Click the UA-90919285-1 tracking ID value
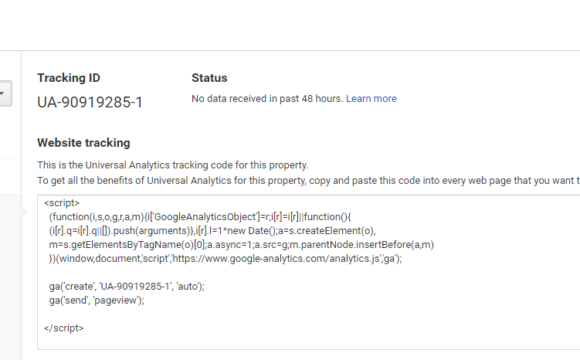The image size is (580, 360). tap(90, 102)
